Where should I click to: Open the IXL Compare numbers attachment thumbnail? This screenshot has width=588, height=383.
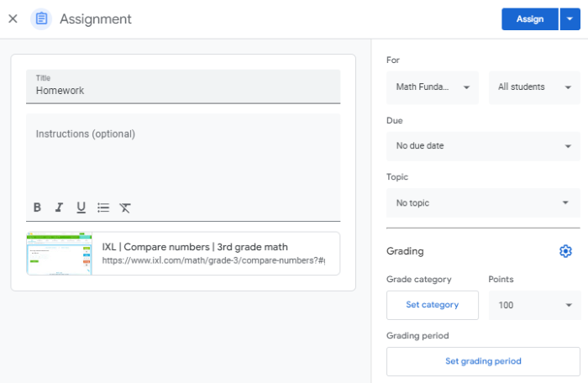pyautogui.click(x=59, y=254)
